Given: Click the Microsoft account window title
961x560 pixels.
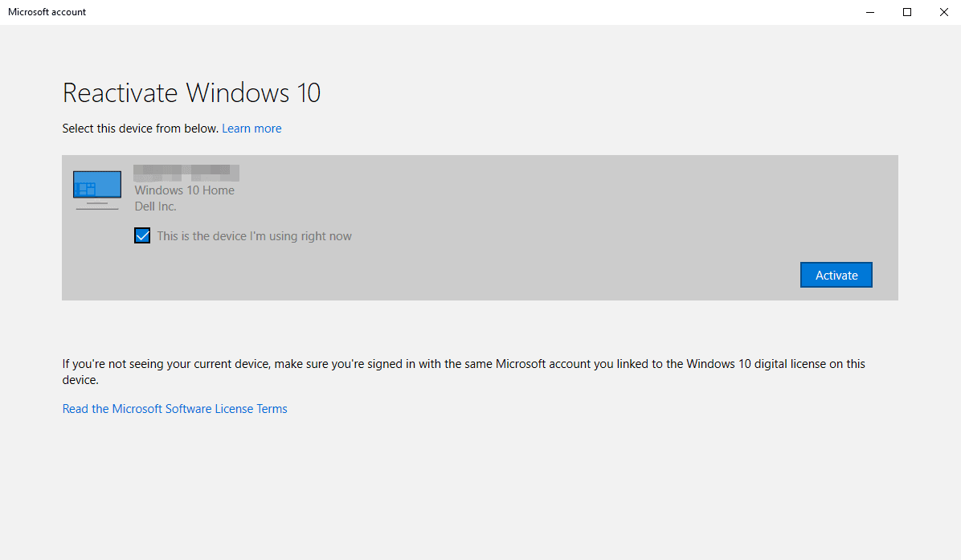Looking at the screenshot, I should pos(47,12).
